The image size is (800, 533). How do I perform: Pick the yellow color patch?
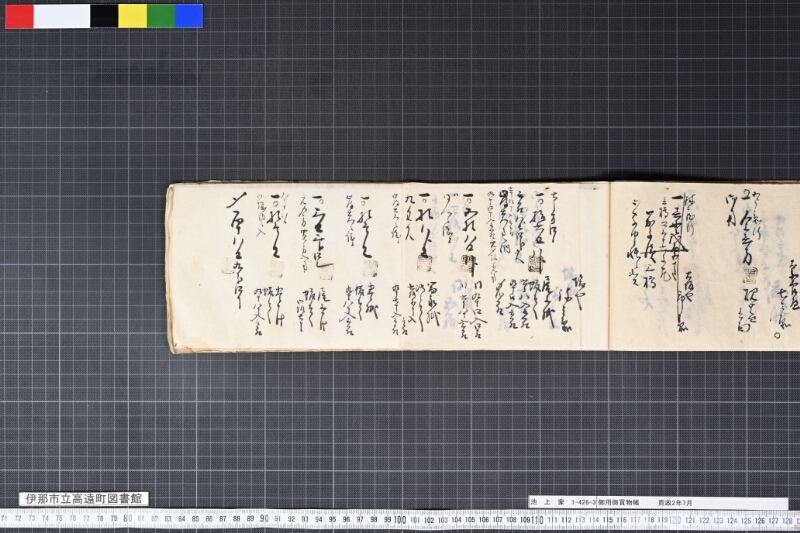(133, 16)
